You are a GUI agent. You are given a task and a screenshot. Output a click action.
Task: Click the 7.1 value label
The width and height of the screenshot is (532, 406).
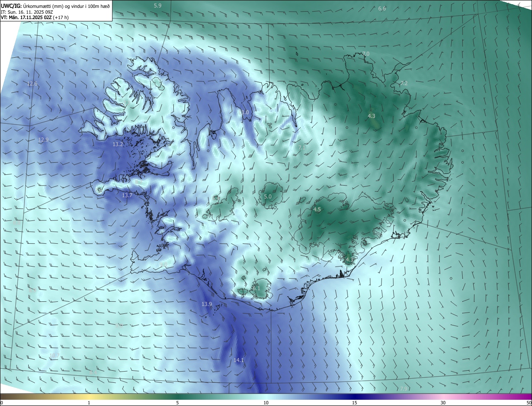302,147
